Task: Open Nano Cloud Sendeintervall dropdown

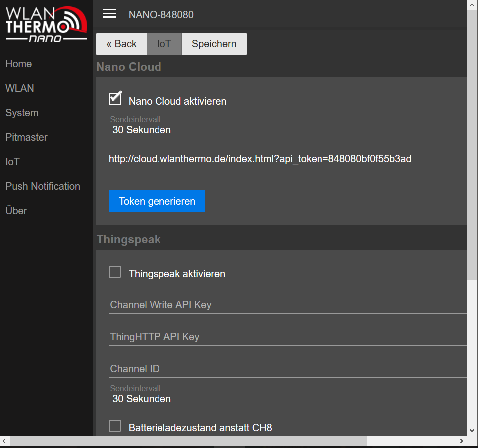Action: click(287, 130)
